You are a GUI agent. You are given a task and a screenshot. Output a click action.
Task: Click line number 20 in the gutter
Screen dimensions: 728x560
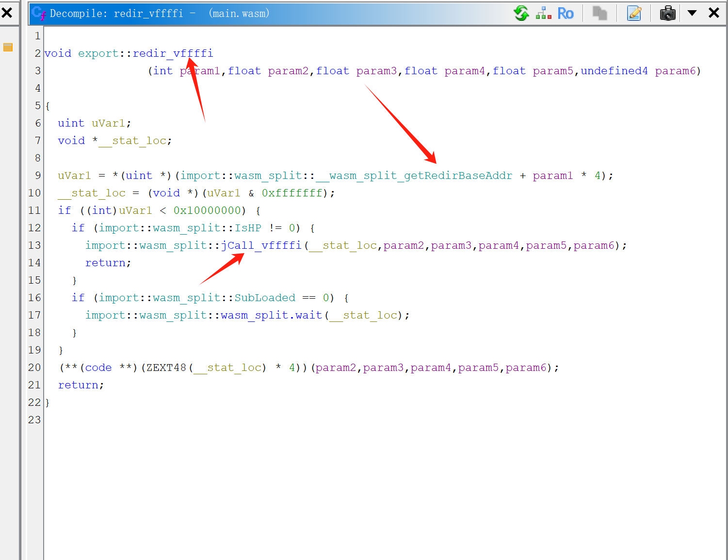[x=34, y=368]
